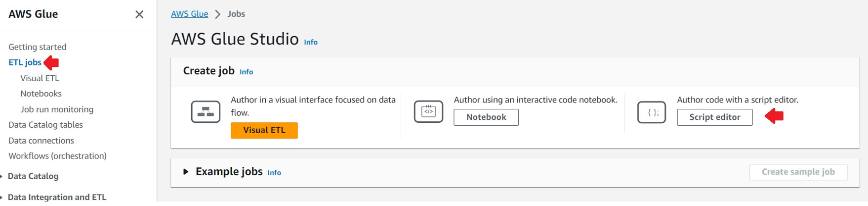
Task: Click the script editor curly braces icon
Action: click(652, 112)
